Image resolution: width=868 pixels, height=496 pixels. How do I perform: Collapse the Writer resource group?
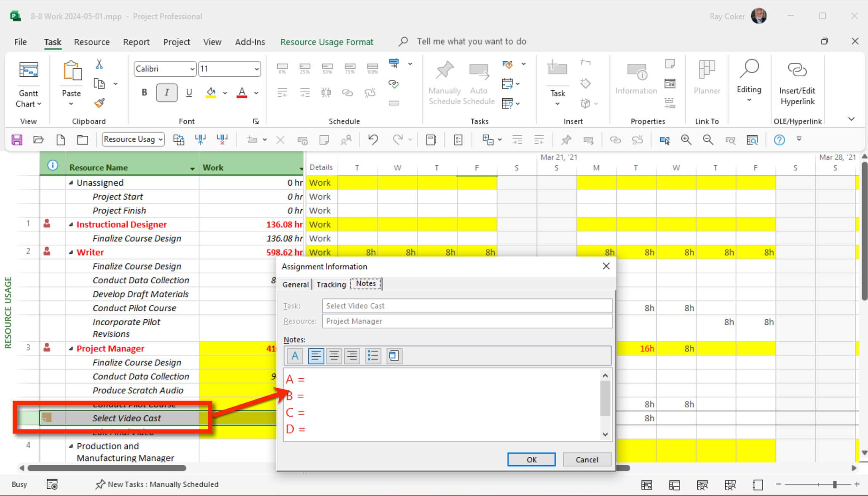(x=71, y=252)
